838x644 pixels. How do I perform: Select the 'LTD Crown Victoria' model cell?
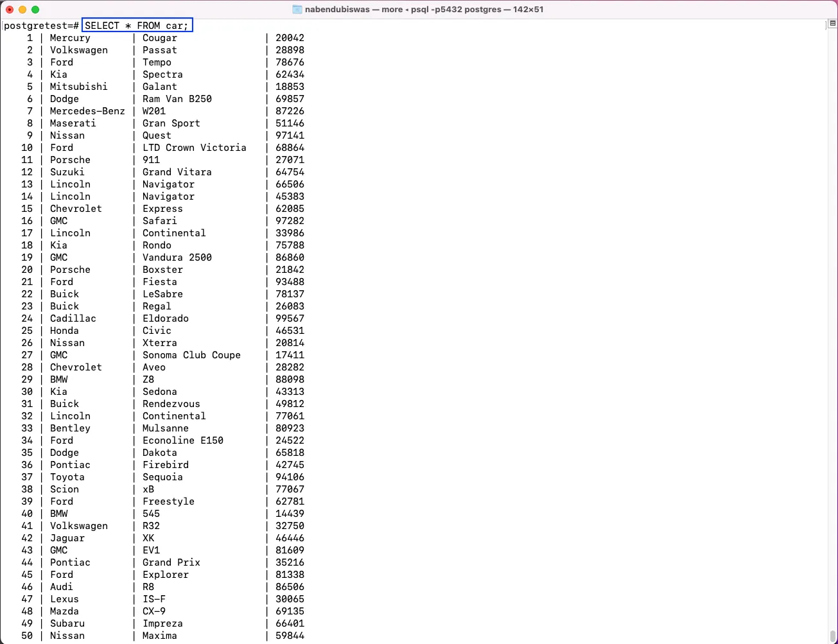(195, 148)
